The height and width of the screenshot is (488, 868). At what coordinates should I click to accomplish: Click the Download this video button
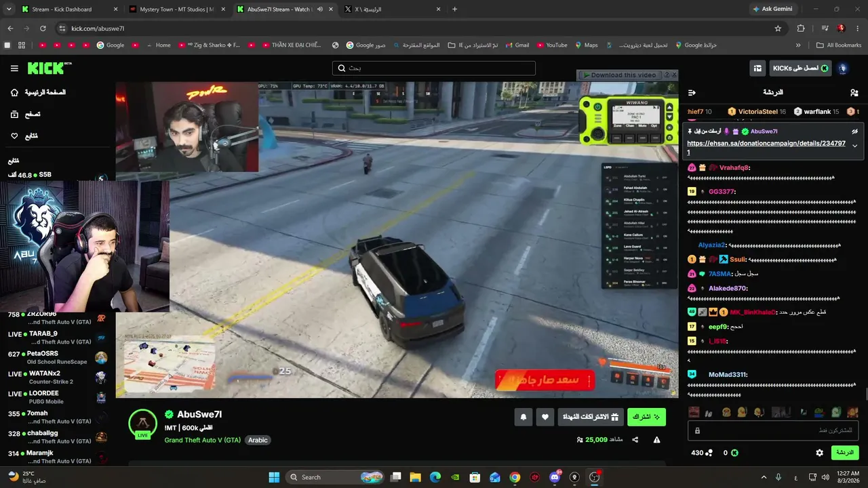pos(619,75)
